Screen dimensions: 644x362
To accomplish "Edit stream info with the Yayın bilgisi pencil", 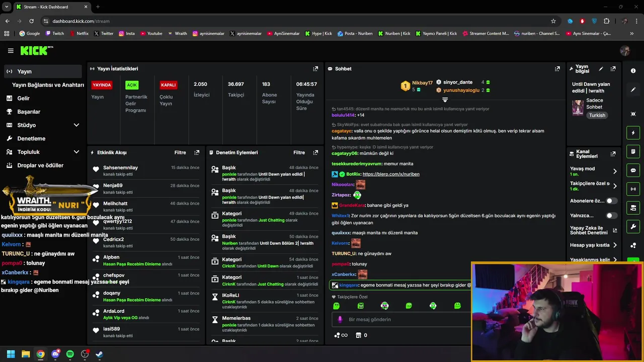I will click(x=601, y=69).
